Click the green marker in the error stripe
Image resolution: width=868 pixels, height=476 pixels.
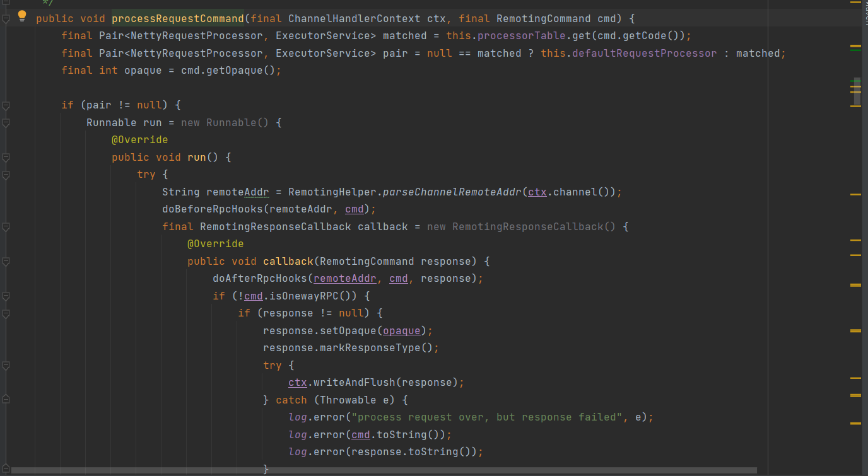click(x=855, y=50)
